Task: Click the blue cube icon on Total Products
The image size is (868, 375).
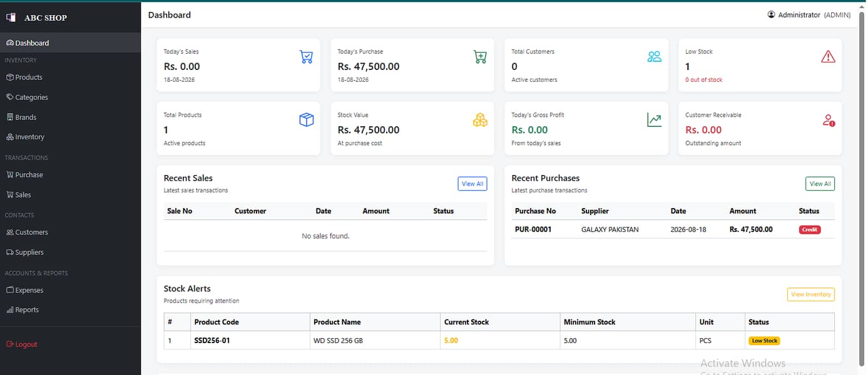Action: tap(306, 120)
